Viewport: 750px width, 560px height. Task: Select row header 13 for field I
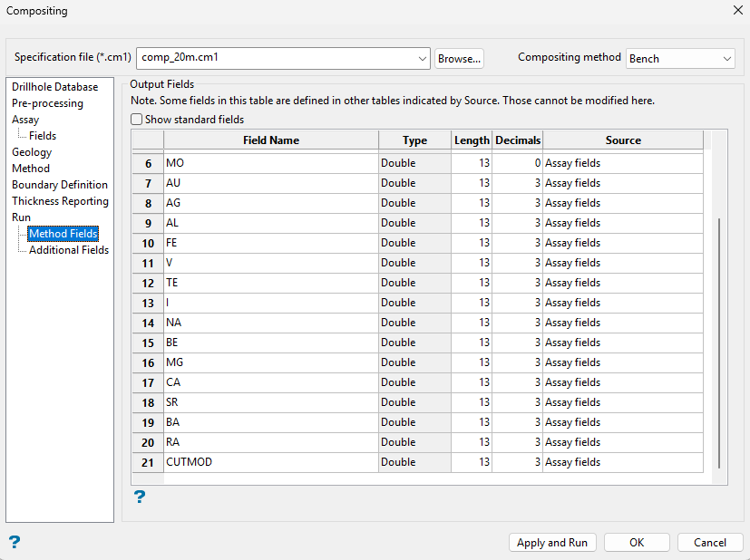[148, 303]
